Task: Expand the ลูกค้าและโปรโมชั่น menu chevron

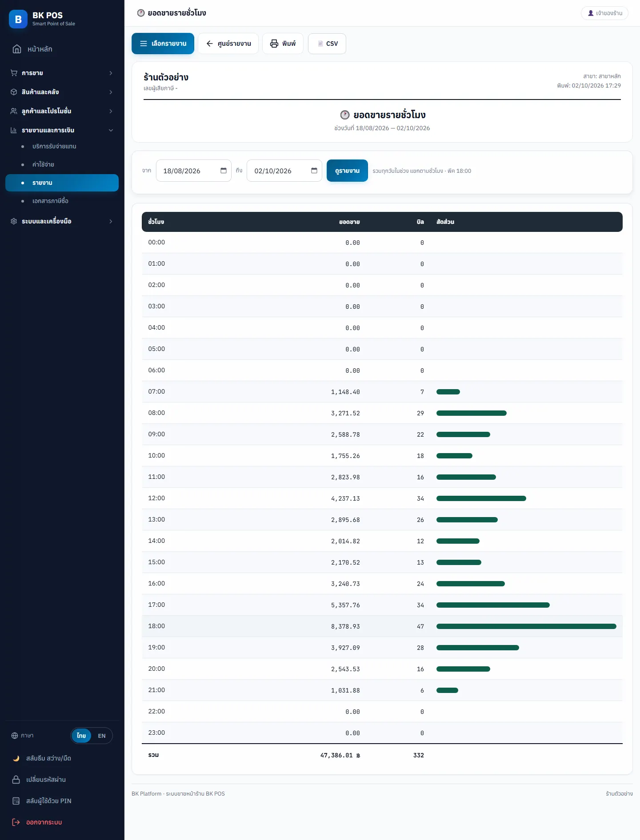Action: tap(111, 111)
